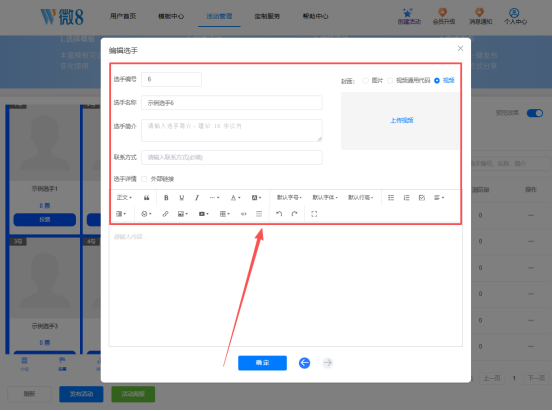
Task: Tap the flag icon in the preview footer
Action: pos(62,364)
